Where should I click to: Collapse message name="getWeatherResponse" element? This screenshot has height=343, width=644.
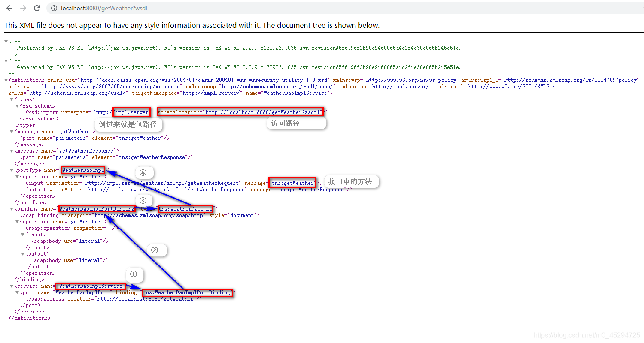12,151
